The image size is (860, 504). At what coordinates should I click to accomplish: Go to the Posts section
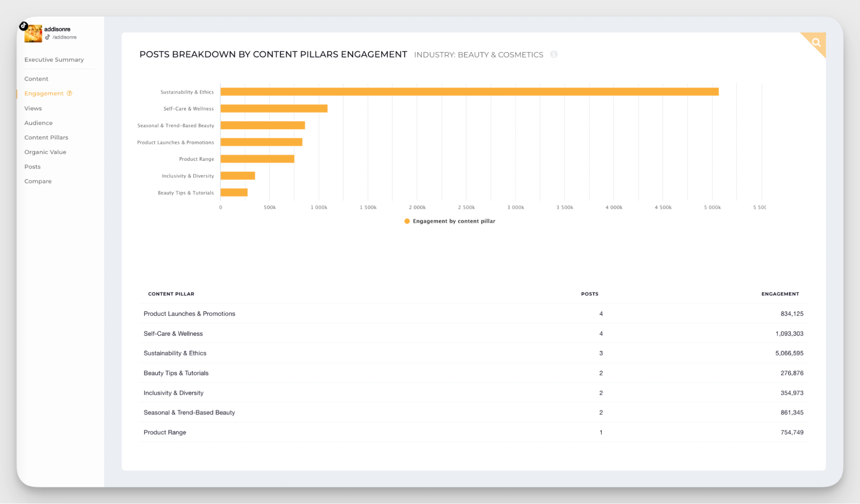pyautogui.click(x=32, y=166)
